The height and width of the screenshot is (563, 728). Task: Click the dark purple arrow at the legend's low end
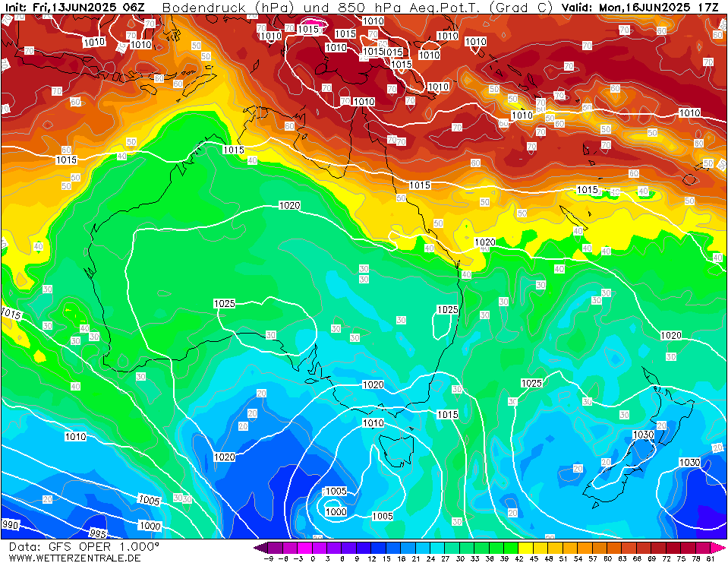pos(261,547)
